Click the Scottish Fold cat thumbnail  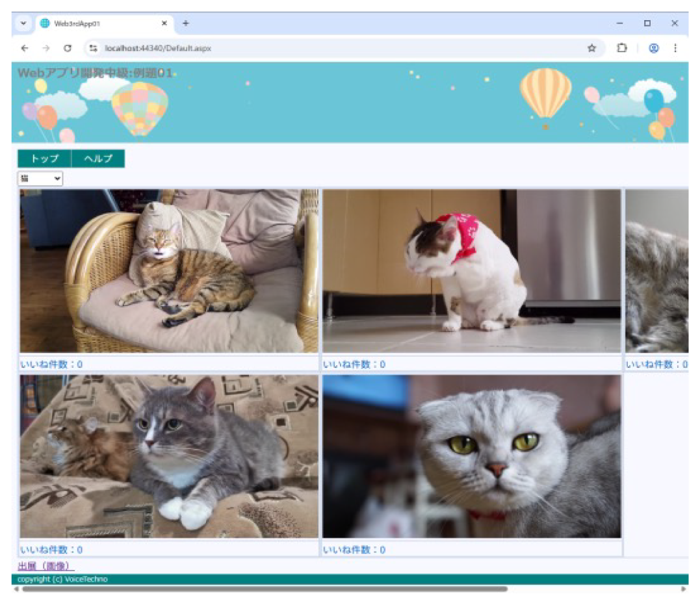click(x=471, y=458)
